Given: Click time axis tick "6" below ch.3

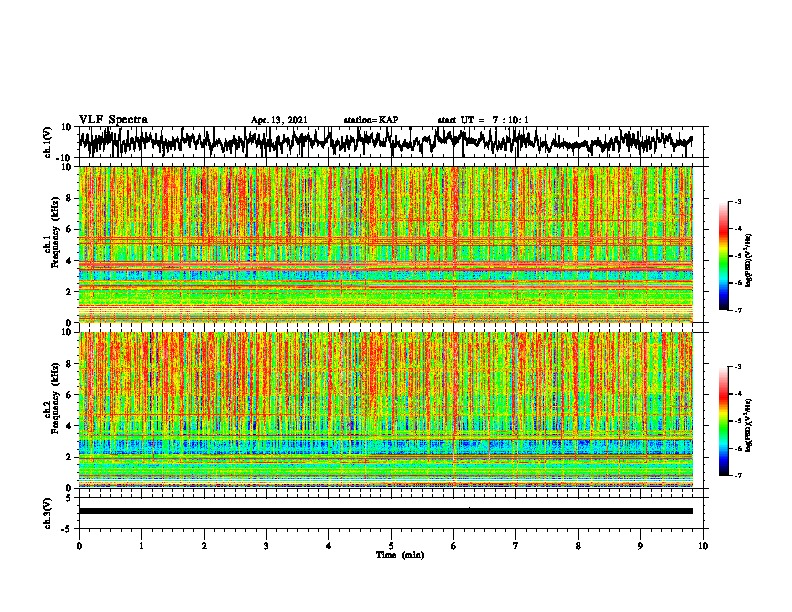Looking at the screenshot, I should point(453,546).
